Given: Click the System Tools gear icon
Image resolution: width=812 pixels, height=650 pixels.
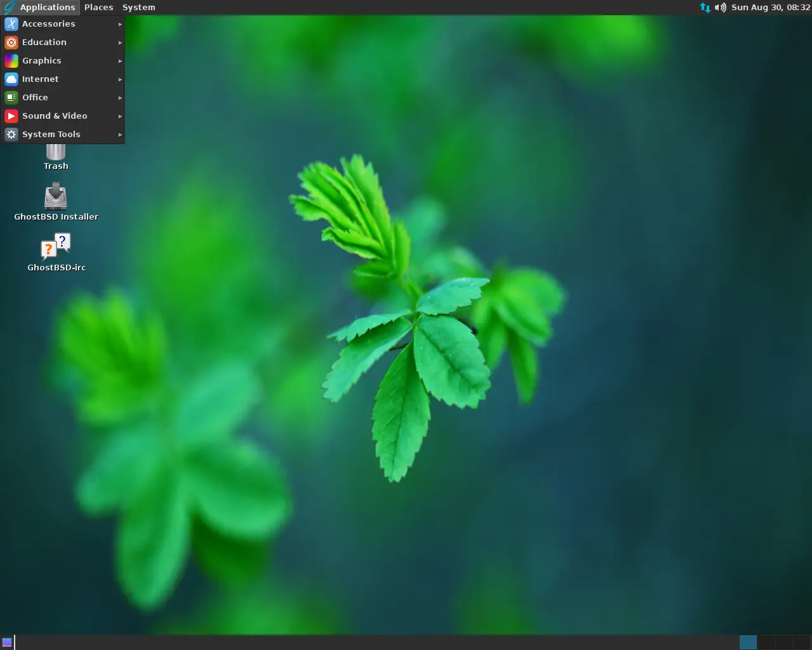Looking at the screenshot, I should tap(11, 134).
